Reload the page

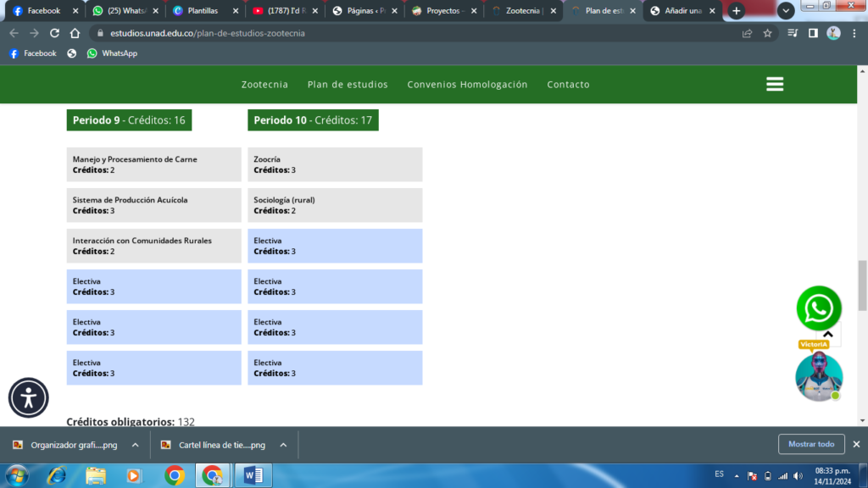[x=54, y=33]
